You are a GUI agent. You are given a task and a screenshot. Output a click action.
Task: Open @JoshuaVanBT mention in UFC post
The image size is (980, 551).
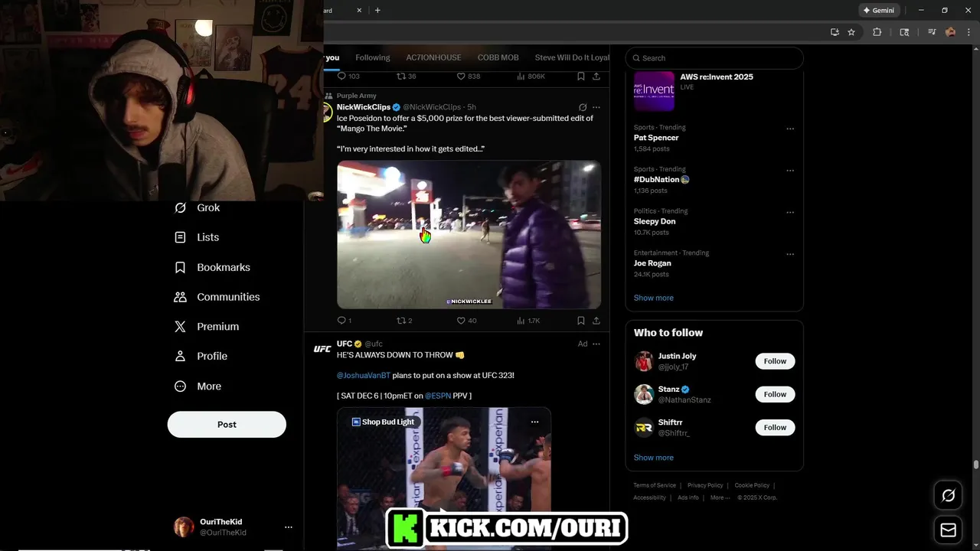(x=364, y=375)
